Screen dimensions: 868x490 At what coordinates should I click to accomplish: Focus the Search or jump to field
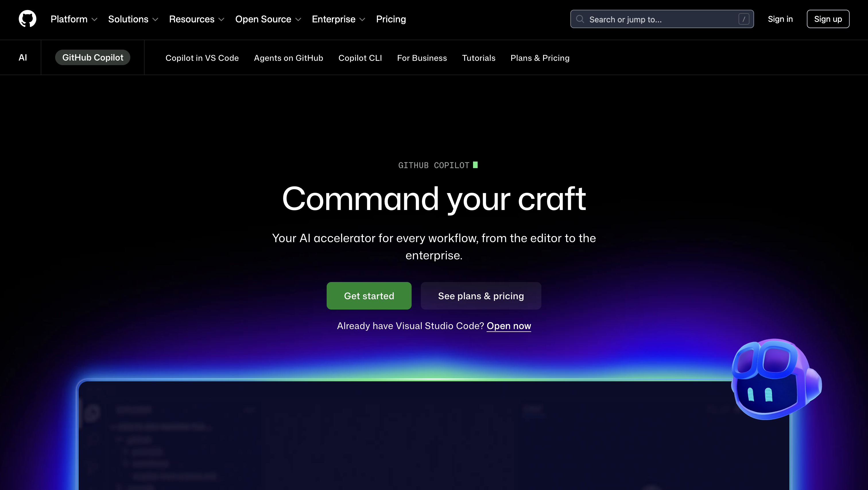pos(662,19)
